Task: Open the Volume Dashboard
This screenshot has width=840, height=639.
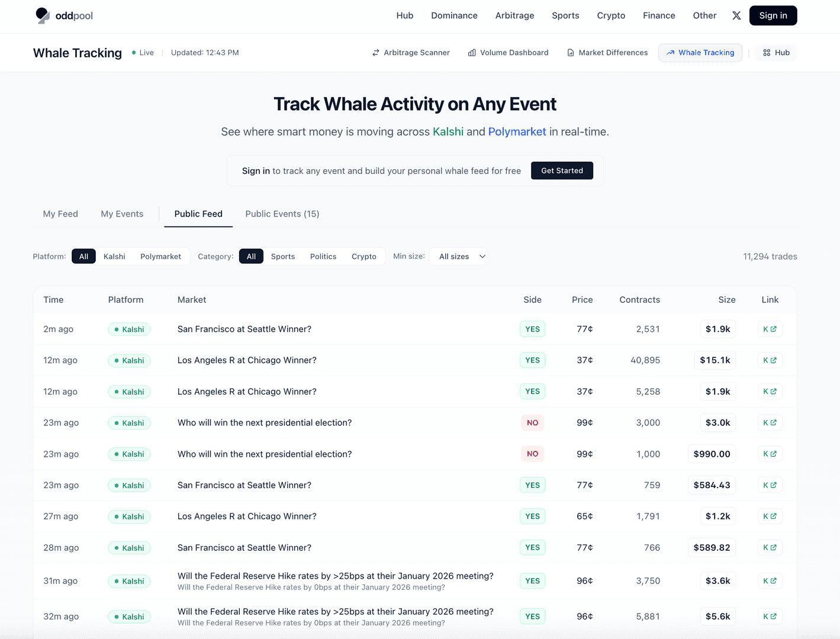Action: [507, 53]
